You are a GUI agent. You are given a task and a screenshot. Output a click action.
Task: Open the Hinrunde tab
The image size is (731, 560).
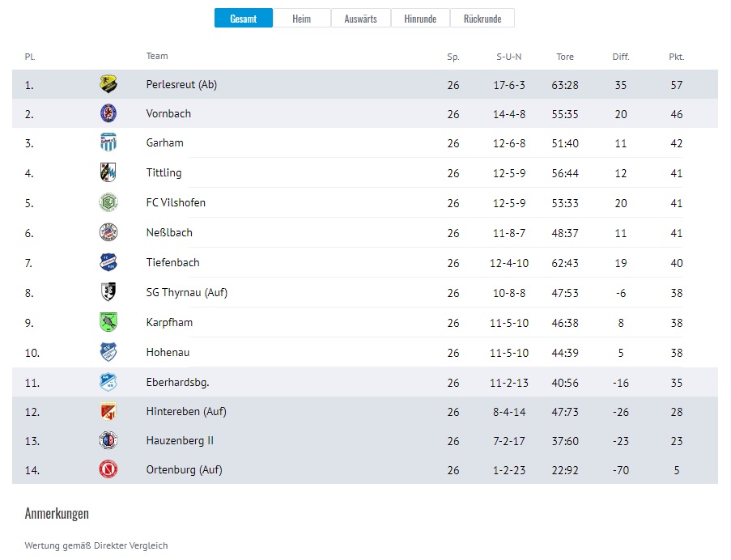[x=420, y=19]
